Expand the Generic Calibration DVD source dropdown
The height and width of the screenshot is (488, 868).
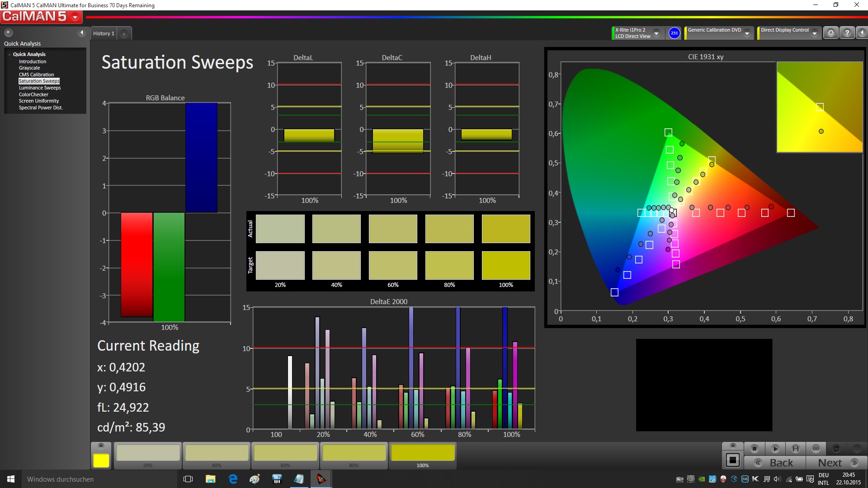click(747, 33)
